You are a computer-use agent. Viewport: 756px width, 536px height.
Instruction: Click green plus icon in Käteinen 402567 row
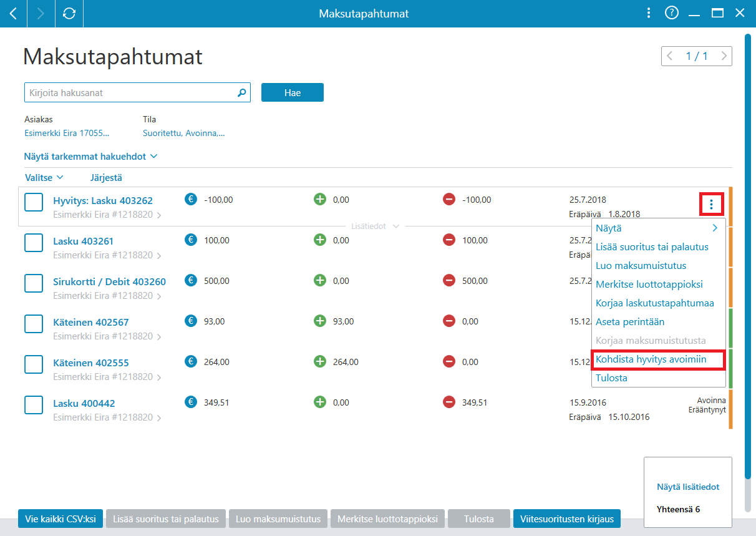click(x=320, y=321)
